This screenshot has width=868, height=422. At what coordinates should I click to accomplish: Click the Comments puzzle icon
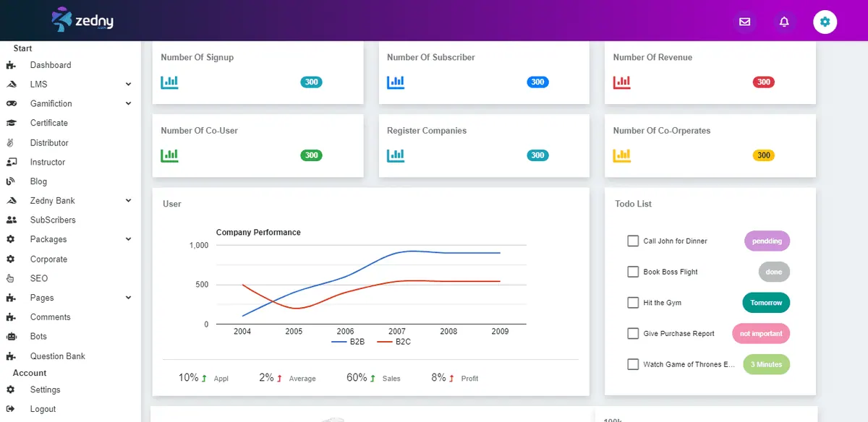(x=11, y=317)
